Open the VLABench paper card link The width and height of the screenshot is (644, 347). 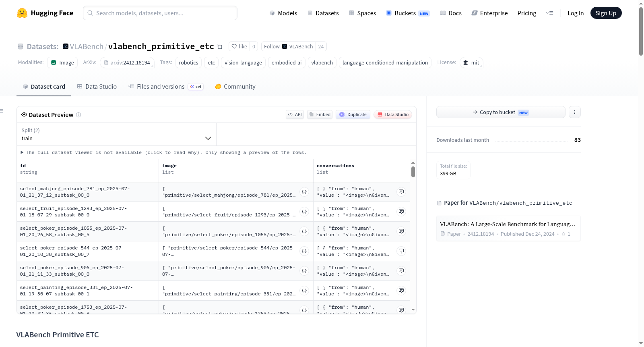pos(508,229)
